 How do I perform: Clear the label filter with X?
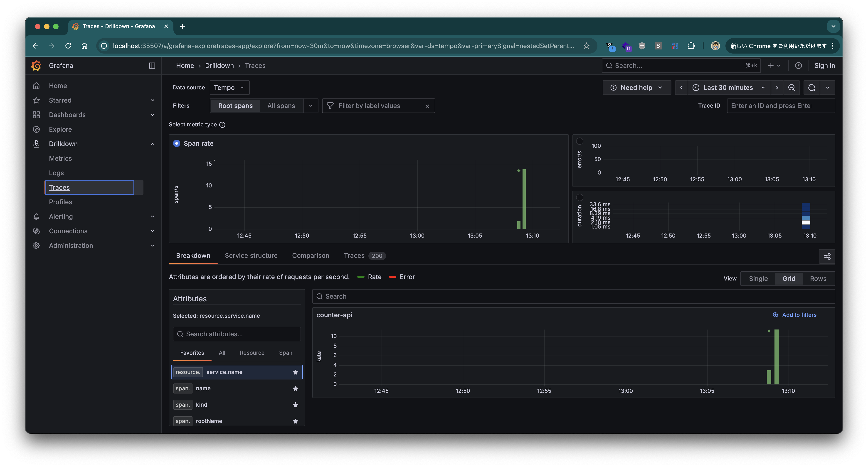click(427, 106)
